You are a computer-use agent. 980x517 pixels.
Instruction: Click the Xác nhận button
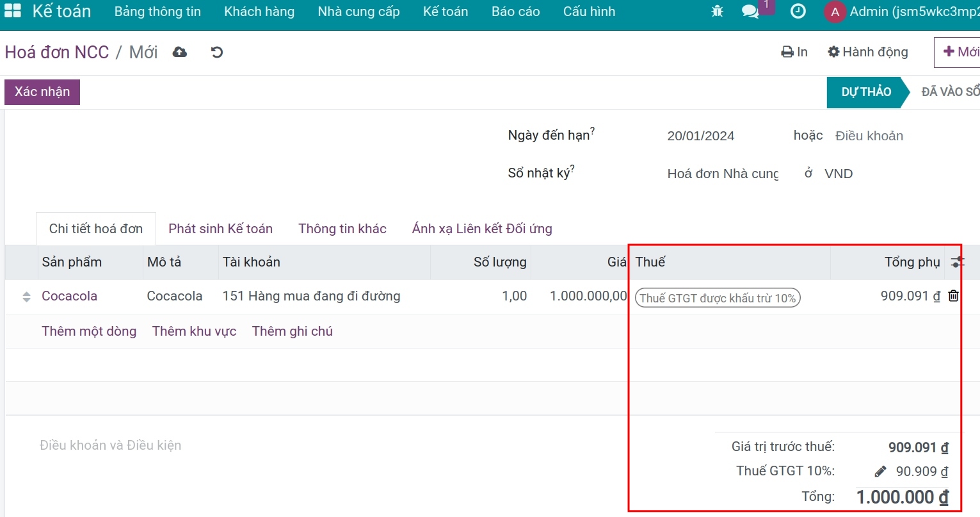[42, 92]
